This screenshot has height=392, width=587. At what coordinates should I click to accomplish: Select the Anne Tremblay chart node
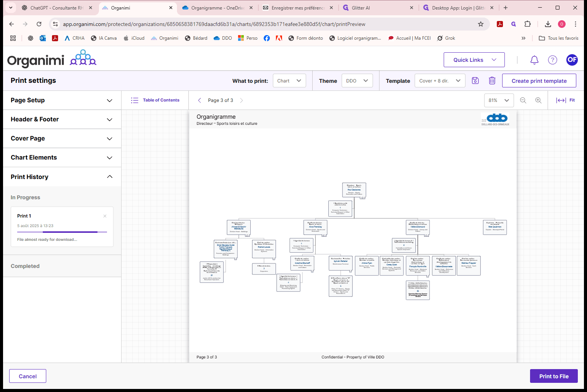click(315, 227)
